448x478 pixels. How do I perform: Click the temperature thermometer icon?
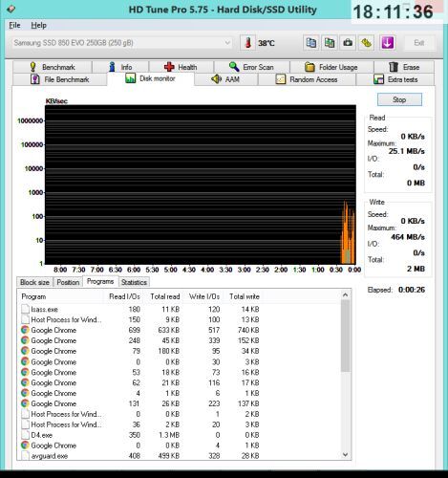click(x=248, y=43)
